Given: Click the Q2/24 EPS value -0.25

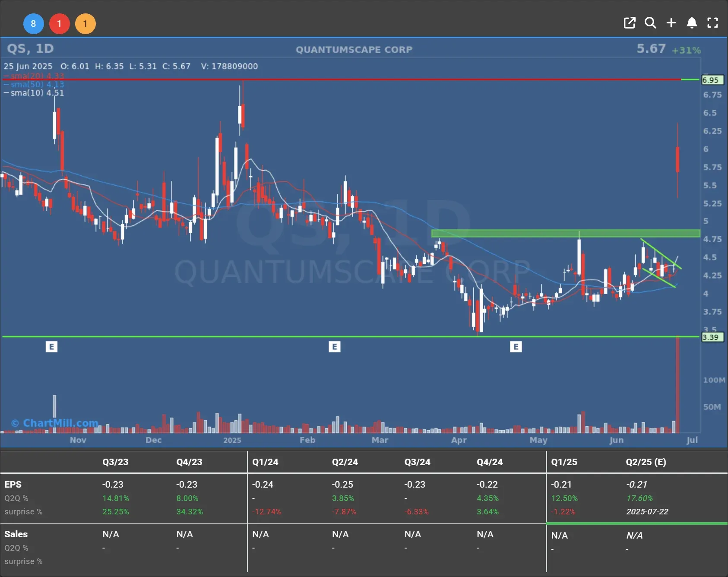Looking at the screenshot, I should tap(342, 484).
